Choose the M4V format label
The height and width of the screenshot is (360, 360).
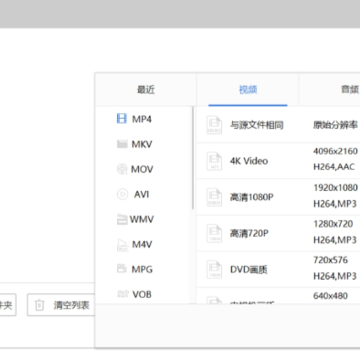(142, 244)
